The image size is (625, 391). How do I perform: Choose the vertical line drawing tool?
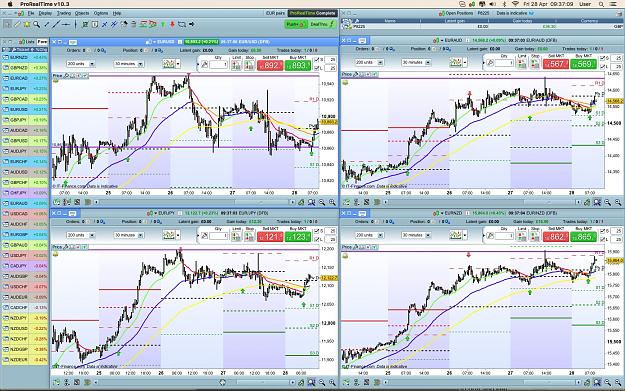(x=75, y=24)
